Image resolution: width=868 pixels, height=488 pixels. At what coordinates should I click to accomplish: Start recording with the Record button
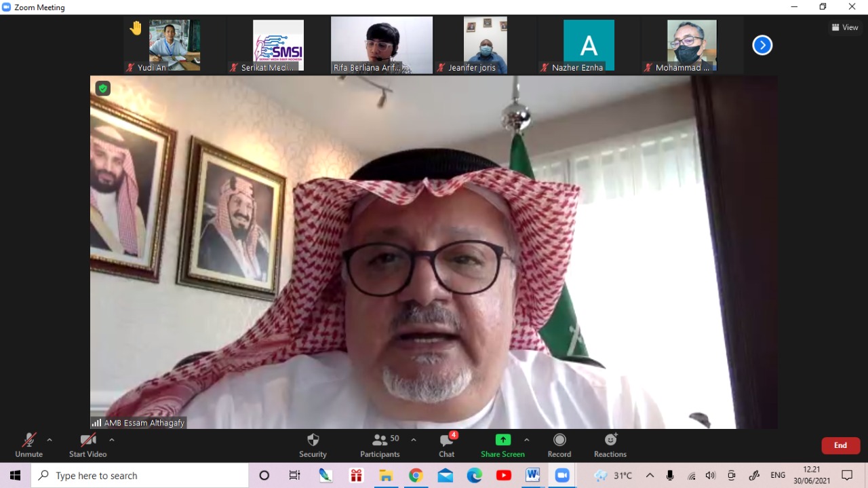pos(559,445)
